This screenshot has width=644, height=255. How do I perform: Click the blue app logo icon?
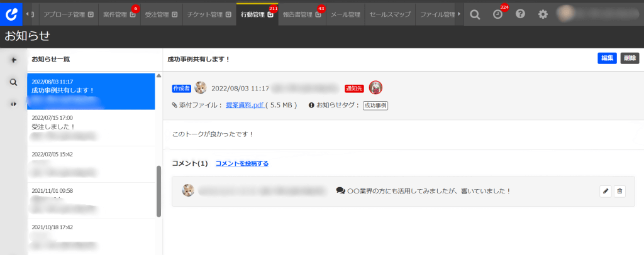pos(11,13)
